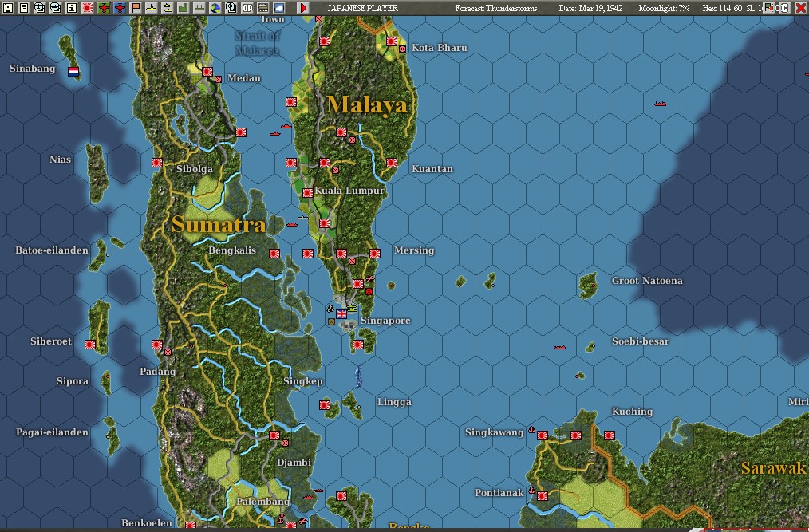This screenshot has height=532, width=809.
Task: Click the Japanese rising sun toolbar icon
Action: pyautogui.click(x=88, y=8)
